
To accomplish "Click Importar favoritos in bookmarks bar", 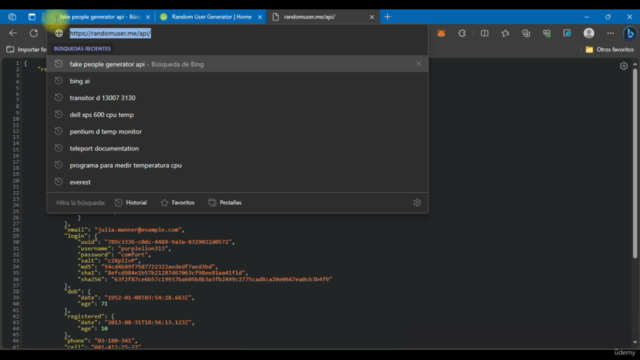I will 27,49.
